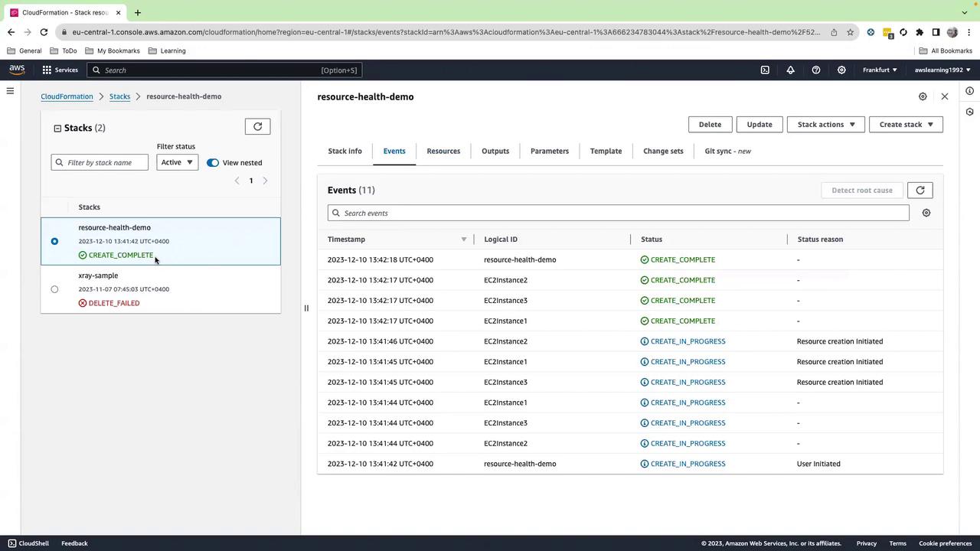Collapse the Stacks panel header

[x=57, y=128]
